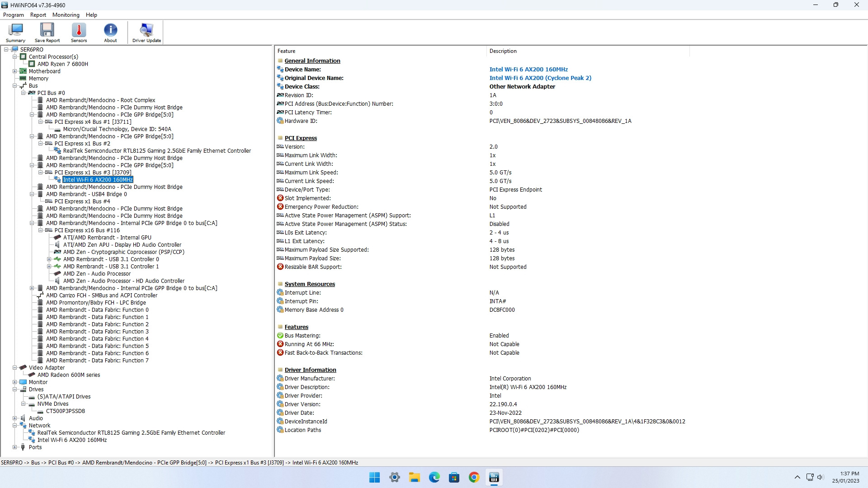
Task: Select AMD Carrizo FCH SMBus and ACPI Controller
Action: 102,296
